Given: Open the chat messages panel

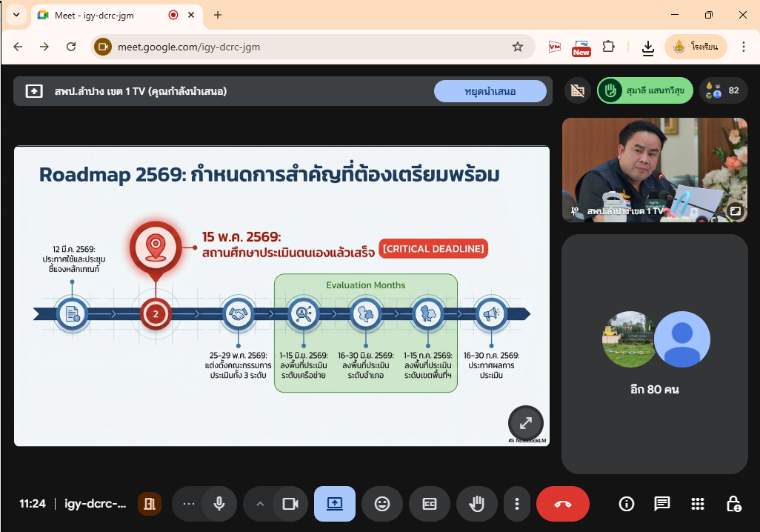Looking at the screenshot, I should pyautogui.click(x=661, y=504).
